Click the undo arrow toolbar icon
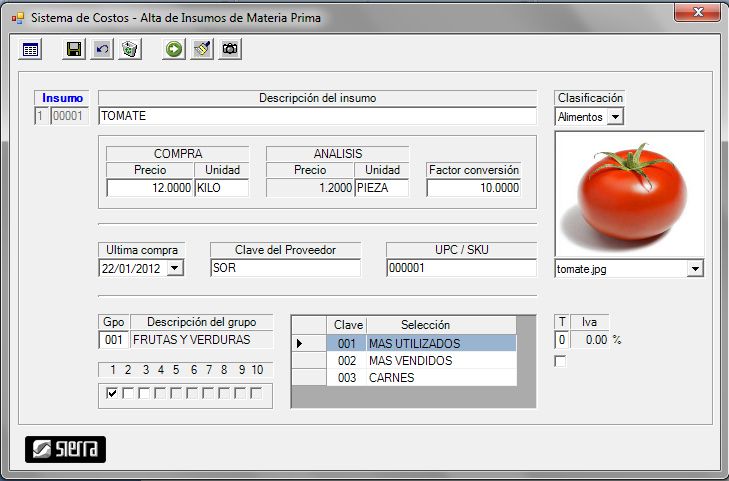Screen dimensions: 729x481 click(101, 49)
